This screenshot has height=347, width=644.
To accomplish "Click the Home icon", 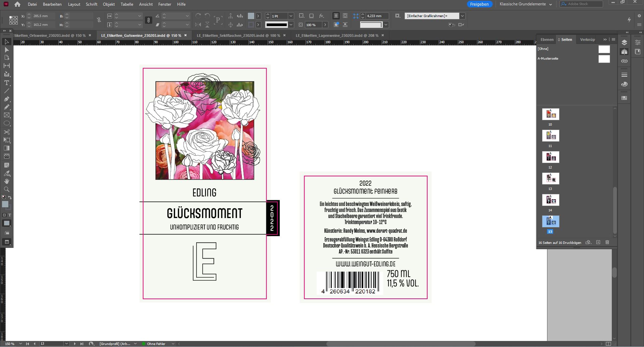I will tap(17, 4).
